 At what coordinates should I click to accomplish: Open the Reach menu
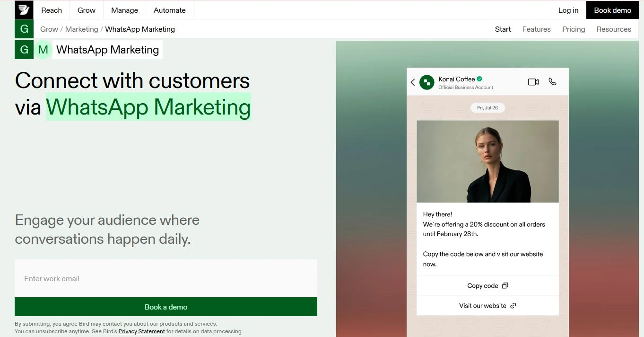pos(52,10)
